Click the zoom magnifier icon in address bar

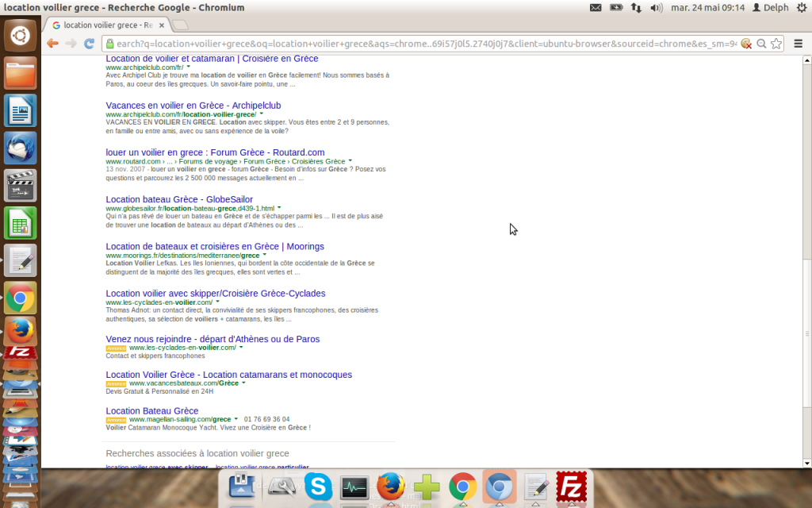point(761,44)
